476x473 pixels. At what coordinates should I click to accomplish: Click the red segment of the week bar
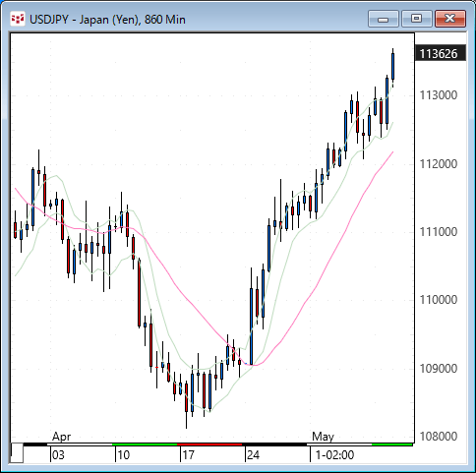click(x=209, y=444)
